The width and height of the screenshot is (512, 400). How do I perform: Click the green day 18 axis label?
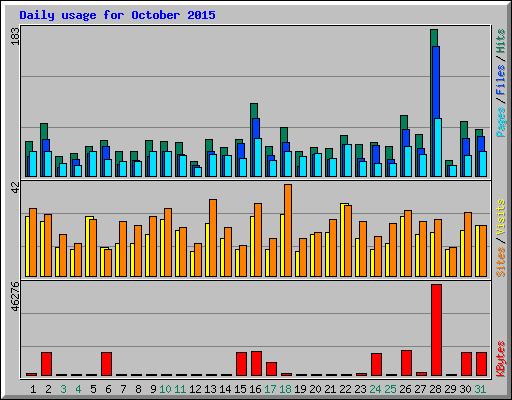click(x=285, y=389)
